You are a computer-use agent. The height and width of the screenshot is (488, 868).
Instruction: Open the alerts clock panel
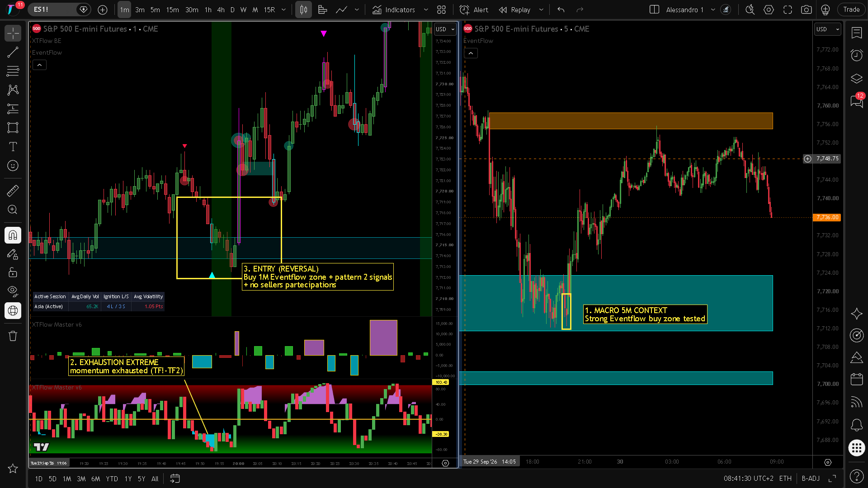pos(857,55)
